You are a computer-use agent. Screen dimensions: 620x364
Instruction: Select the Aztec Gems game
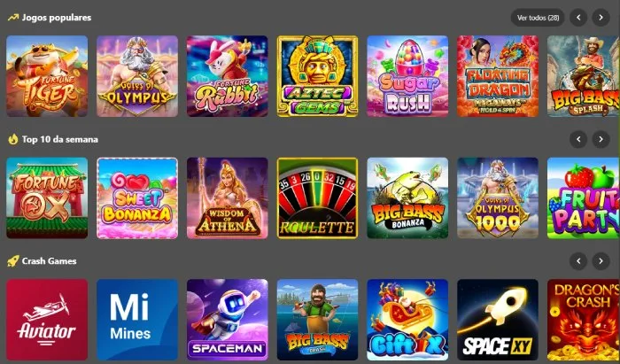(x=317, y=76)
